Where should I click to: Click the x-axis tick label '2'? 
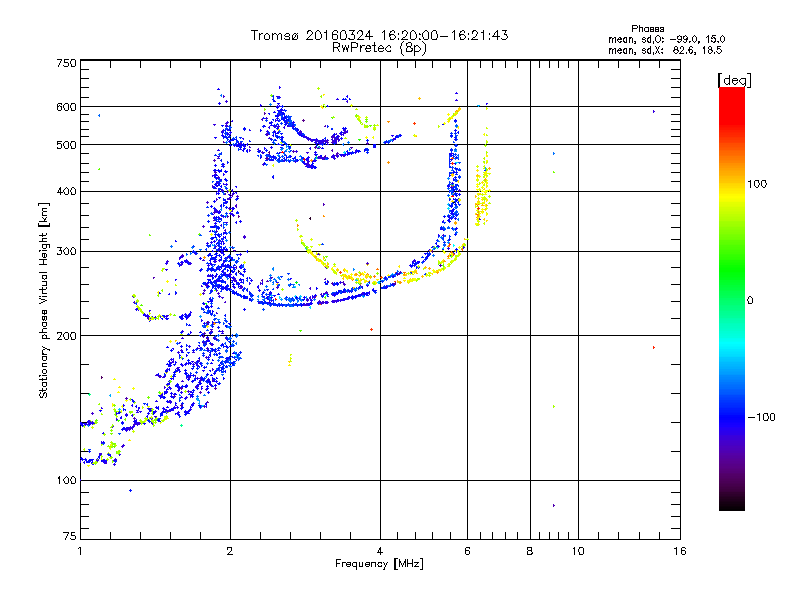click(x=230, y=551)
